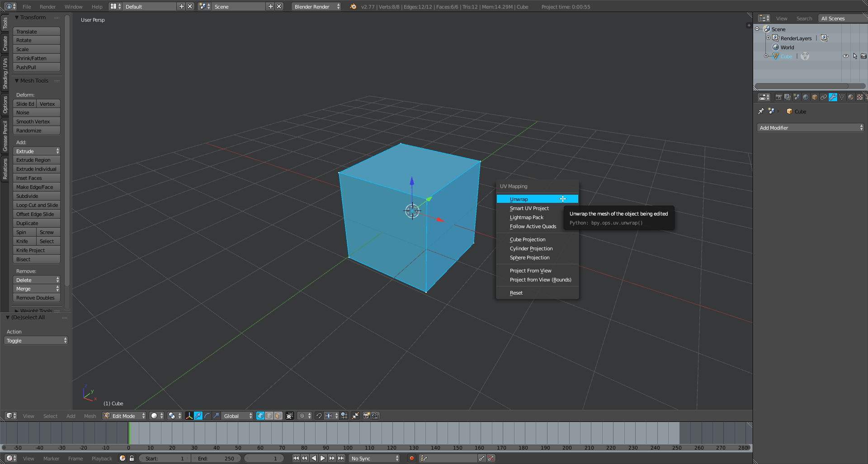Click the viewport shading sphere icon
This screenshot has width=868, height=464.
(x=157, y=416)
